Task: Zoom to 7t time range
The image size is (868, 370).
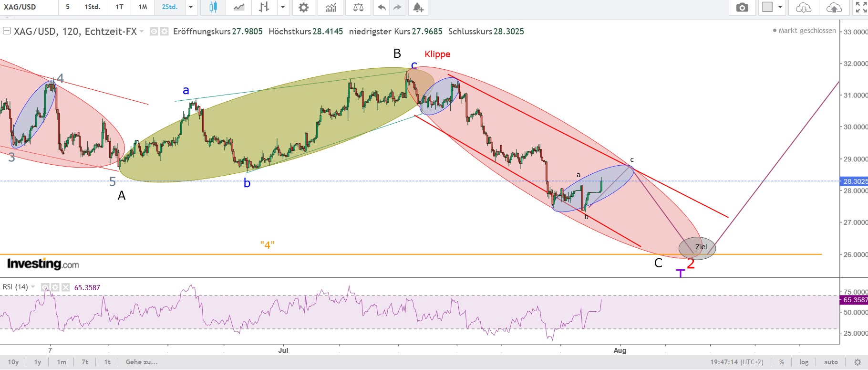Action: tap(85, 362)
